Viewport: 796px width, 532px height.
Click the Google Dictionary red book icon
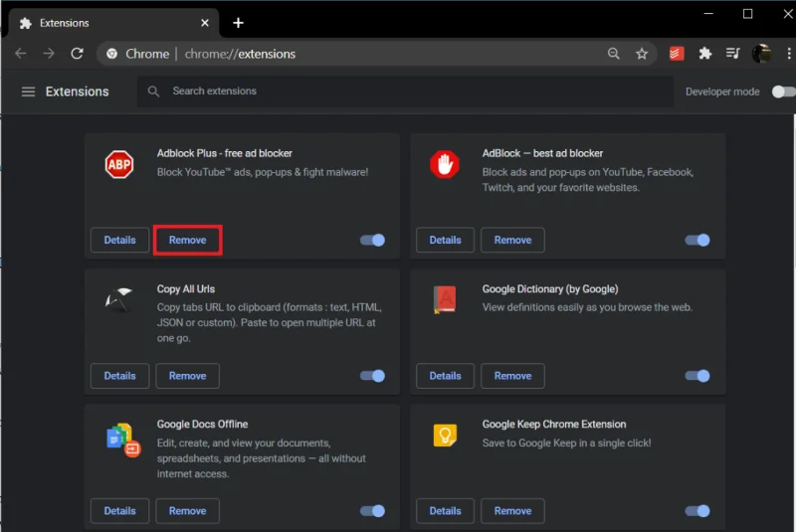pos(445,299)
